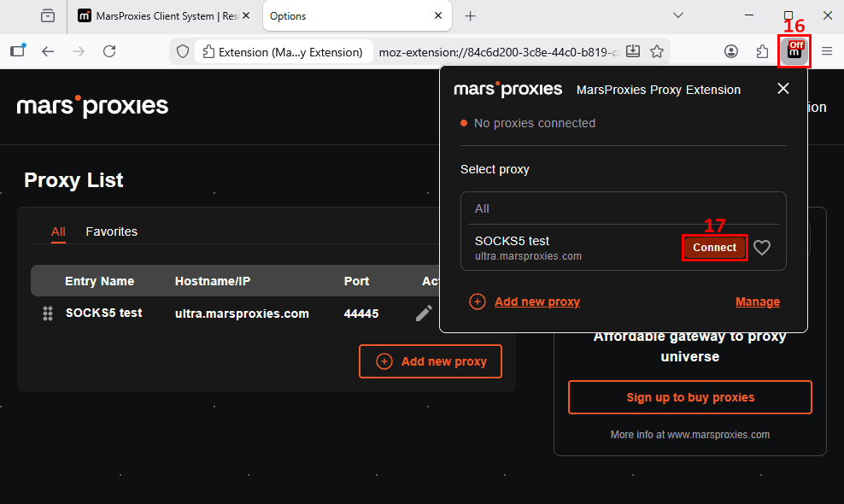Connect to the SOCKS5 test proxy
The height and width of the screenshot is (504, 844).
tap(714, 248)
